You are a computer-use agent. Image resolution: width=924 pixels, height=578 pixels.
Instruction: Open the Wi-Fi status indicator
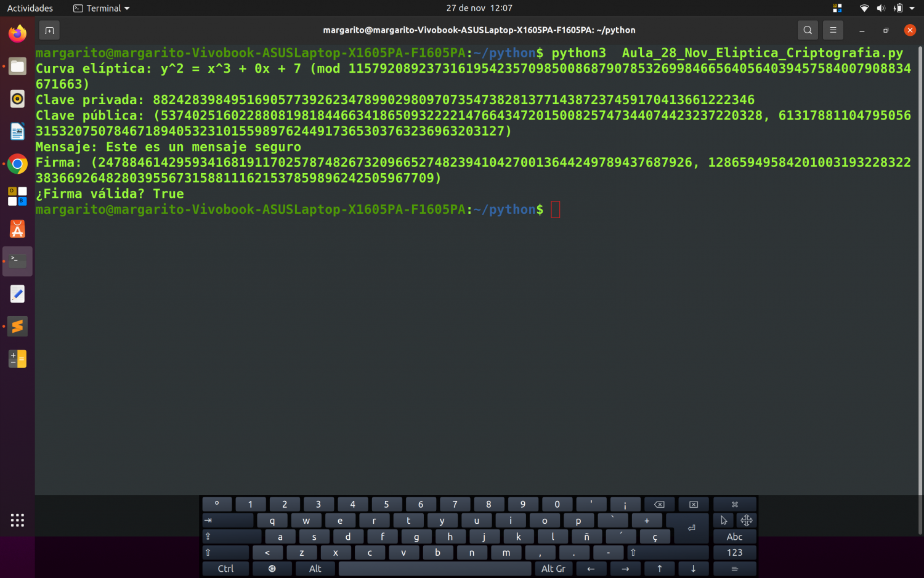tap(864, 8)
